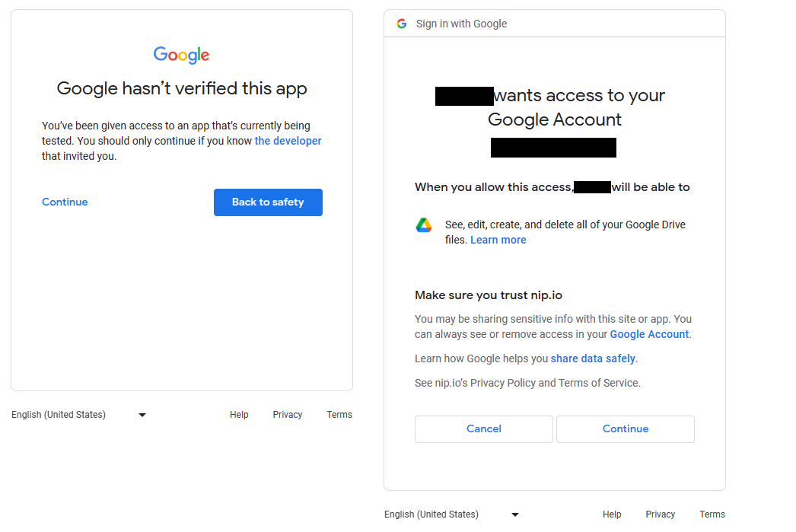Open Terms below the account access dialog
This screenshot has height=532, width=796.
[712, 514]
